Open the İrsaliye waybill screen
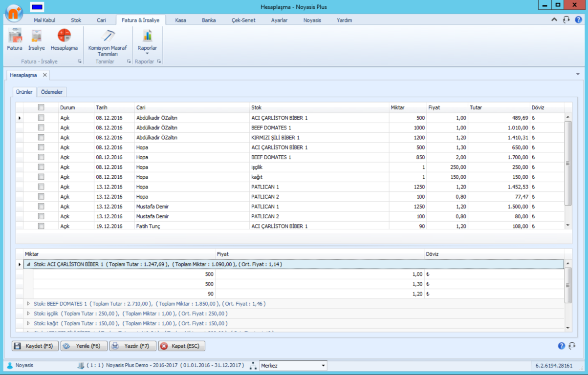588x375 pixels. pyautogui.click(x=37, y=40)
